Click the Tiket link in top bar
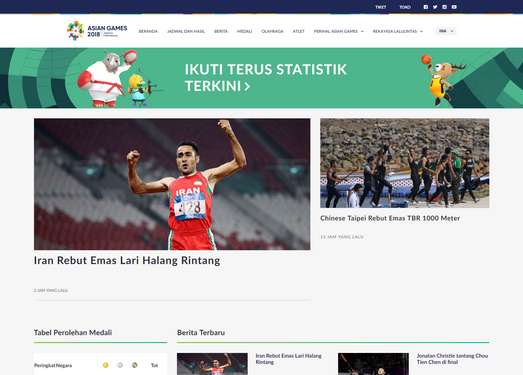This screenshot has height=375, width=523. 381,7
